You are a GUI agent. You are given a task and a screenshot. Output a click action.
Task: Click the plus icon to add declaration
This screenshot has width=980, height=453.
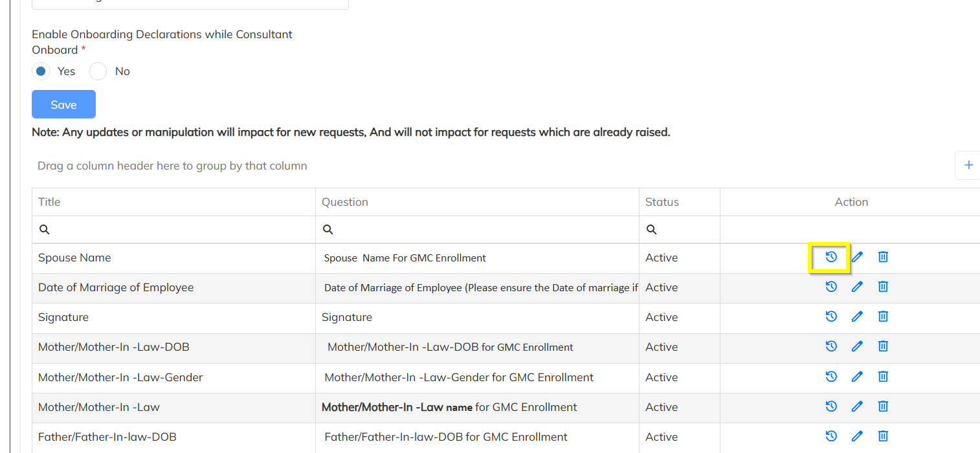(x=968, y=165)
